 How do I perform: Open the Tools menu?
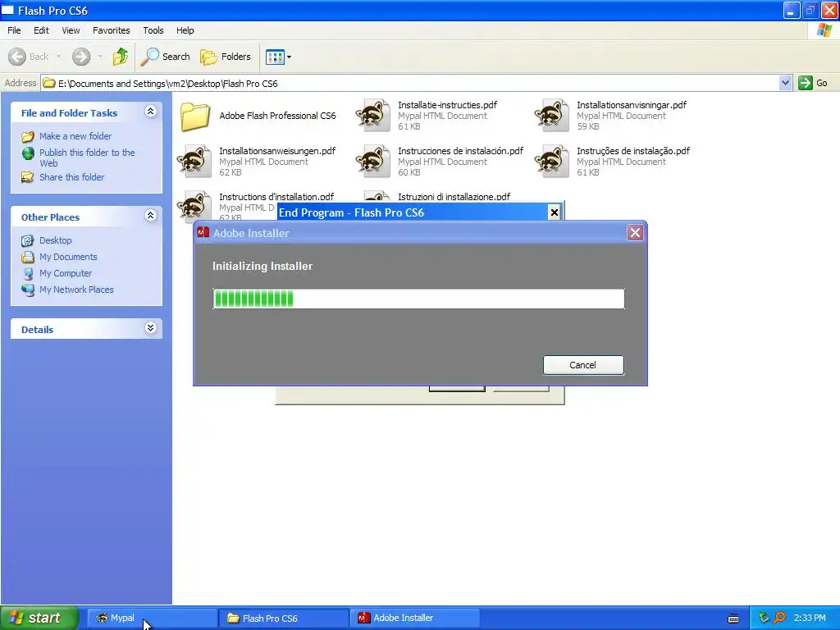click(x=153, y=30)
